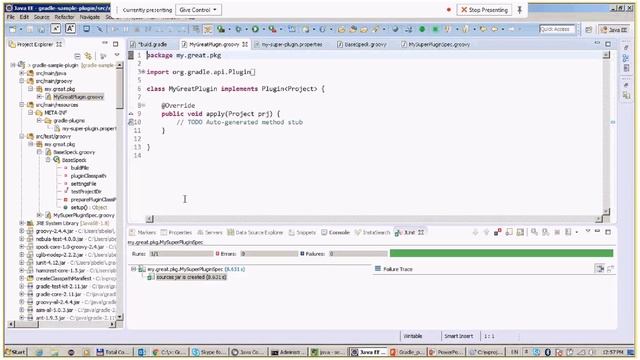Open the Console view tab
The width and height of the screenshot is (640, 360).
pos(335,232)
